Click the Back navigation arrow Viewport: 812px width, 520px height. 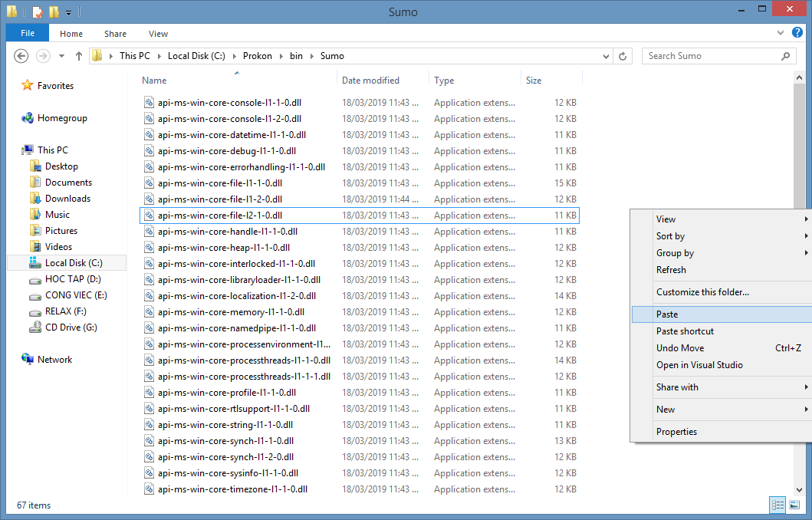click(21, 56)
